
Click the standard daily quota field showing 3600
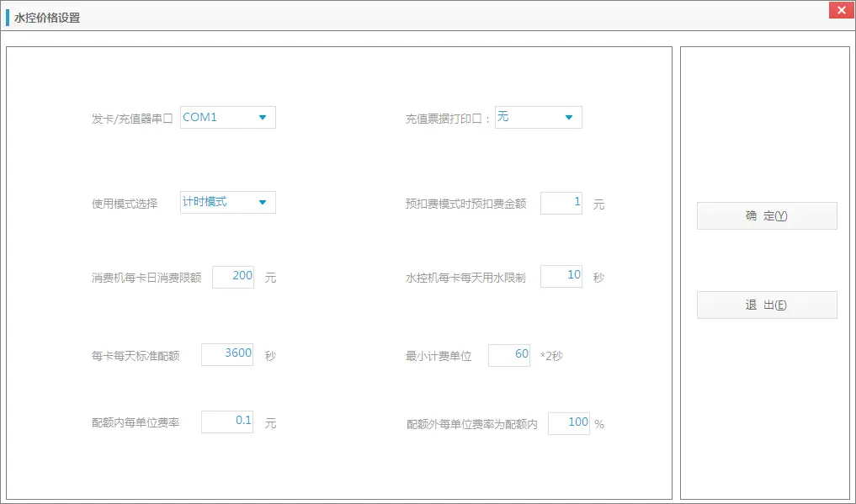[227, 354]
